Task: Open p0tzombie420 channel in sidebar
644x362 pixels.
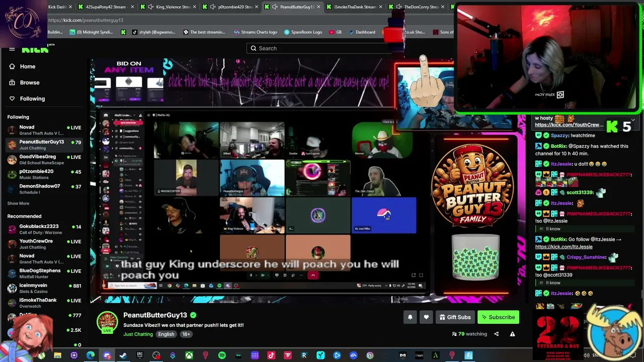Action: [x=44, y=174]
